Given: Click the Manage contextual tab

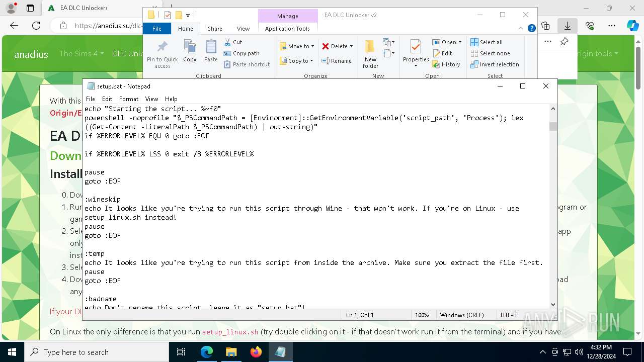Looking at the screenshot, I should (x=288, y=16).
